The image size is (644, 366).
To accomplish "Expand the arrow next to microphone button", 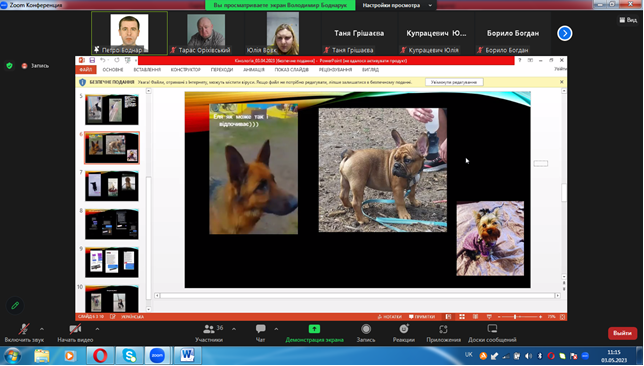I will (41, 329).
